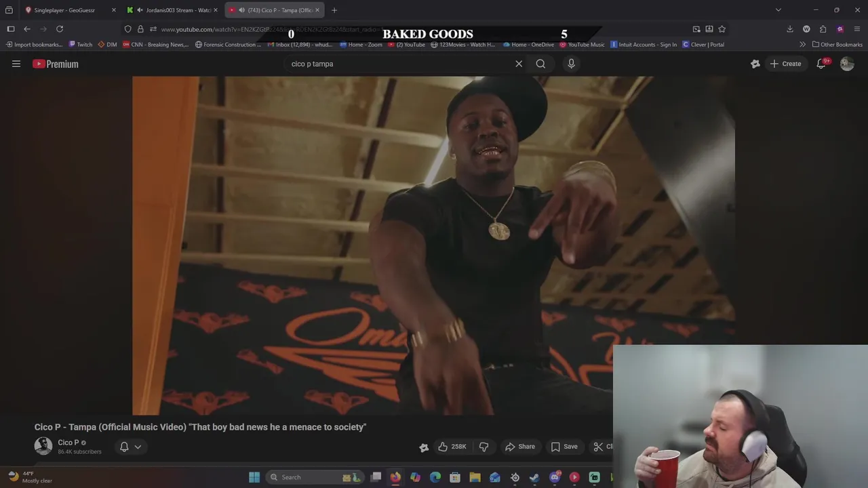Open the Home - OneDrive bookmark

528,45
